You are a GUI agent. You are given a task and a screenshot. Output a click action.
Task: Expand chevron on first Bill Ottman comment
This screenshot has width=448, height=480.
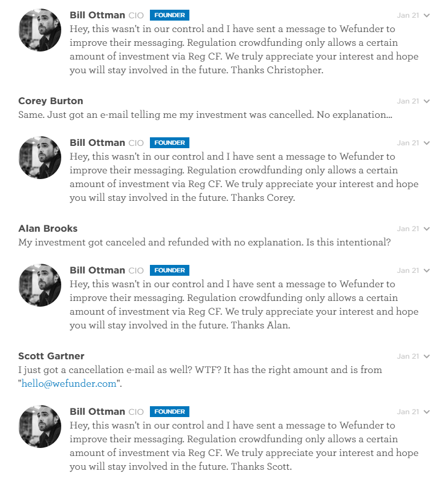click(427, 15)
